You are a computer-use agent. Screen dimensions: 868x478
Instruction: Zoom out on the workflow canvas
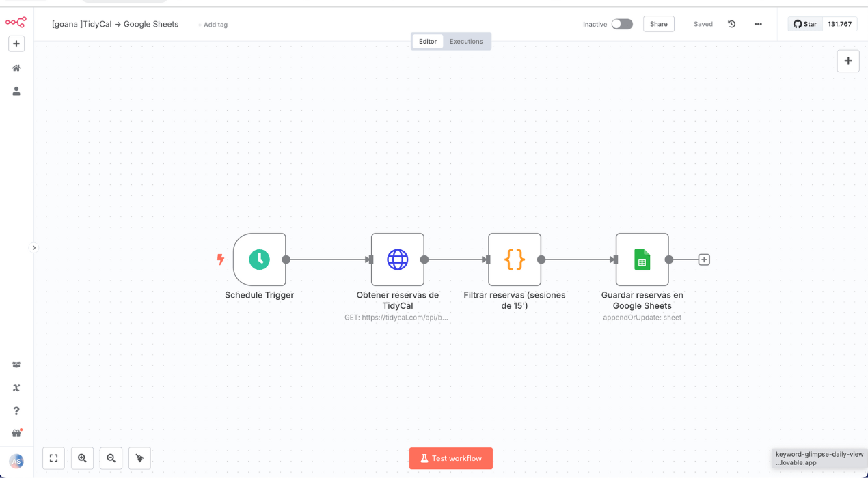click(x=111, y=458)
